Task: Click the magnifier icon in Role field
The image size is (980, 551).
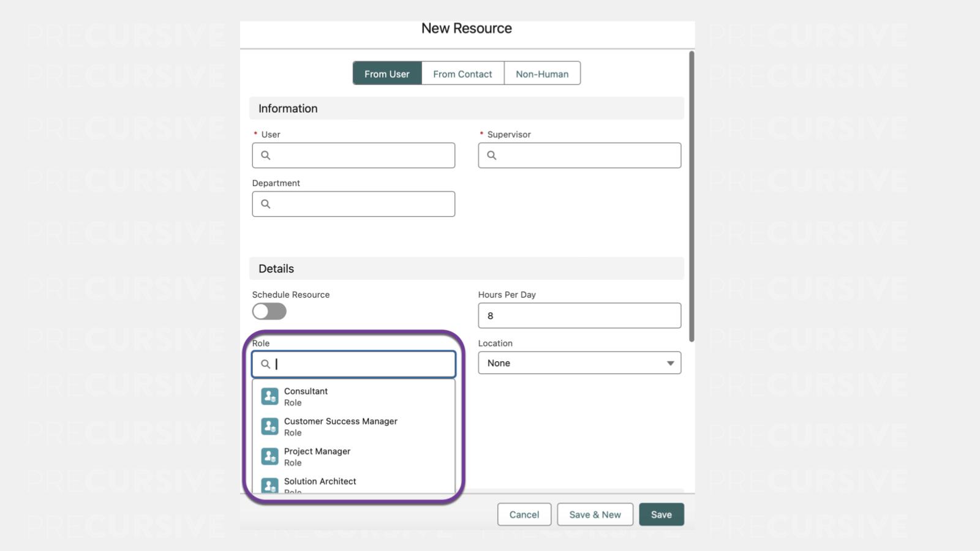Action: (x=266, y=364)
